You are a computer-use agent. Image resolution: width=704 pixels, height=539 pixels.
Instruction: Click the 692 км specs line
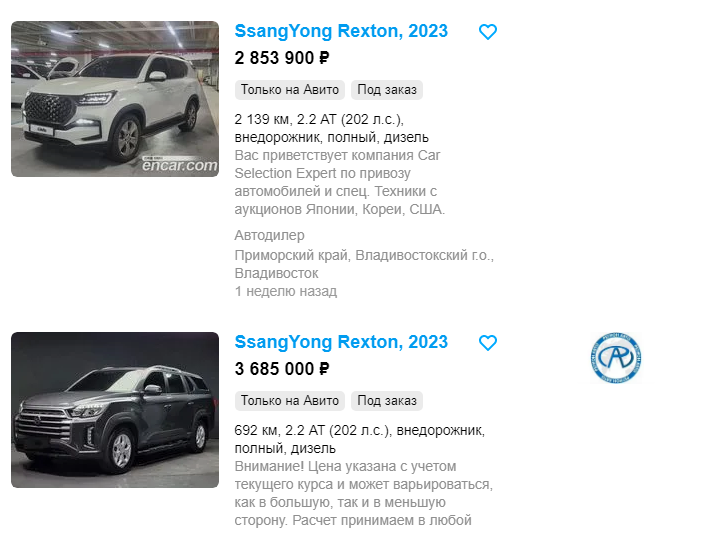coord(359,439)
